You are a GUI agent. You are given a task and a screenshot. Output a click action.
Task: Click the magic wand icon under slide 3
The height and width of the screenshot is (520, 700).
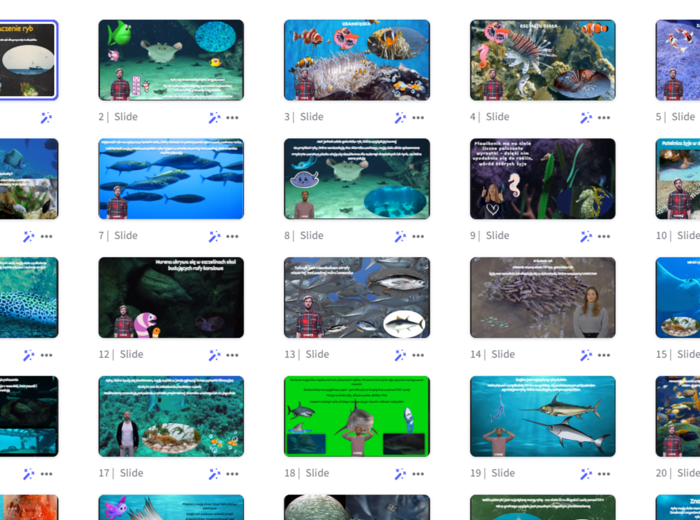[400, 117]
